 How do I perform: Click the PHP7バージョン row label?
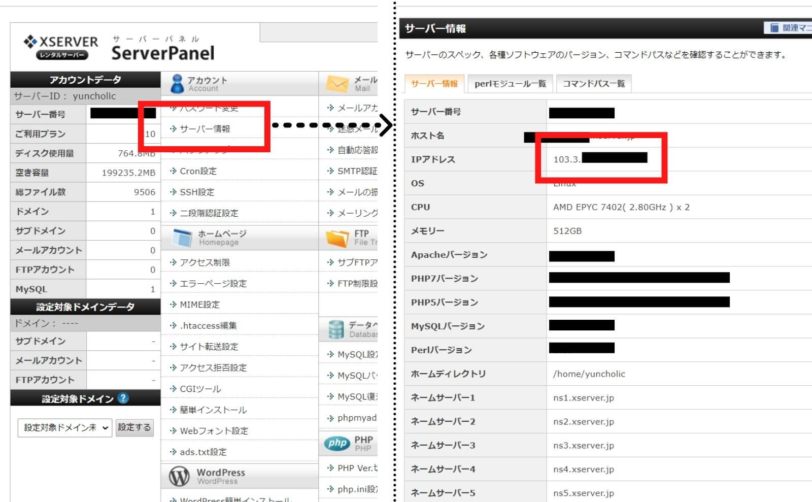tap(444, 279)
